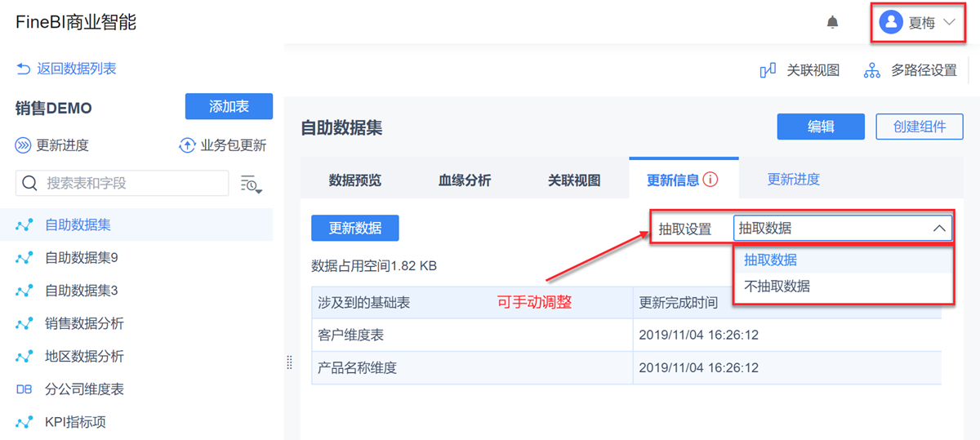
Task: Click the notification bell icon
Action: [x=832, y=23]
